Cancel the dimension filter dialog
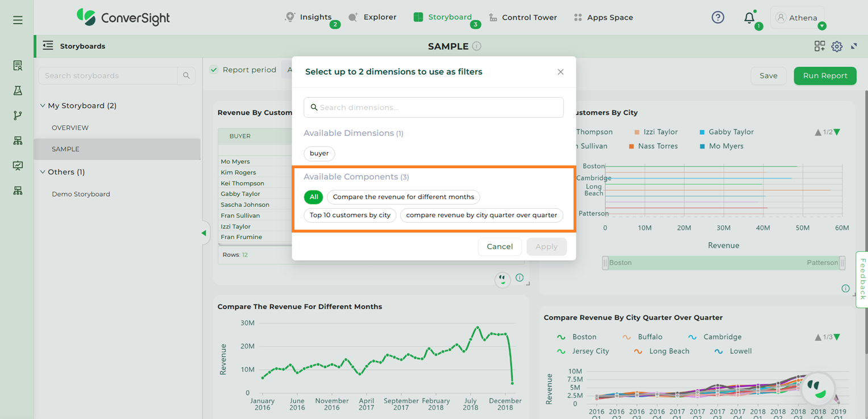This screenshot has width=868, height=419. (x=500, y=247)
